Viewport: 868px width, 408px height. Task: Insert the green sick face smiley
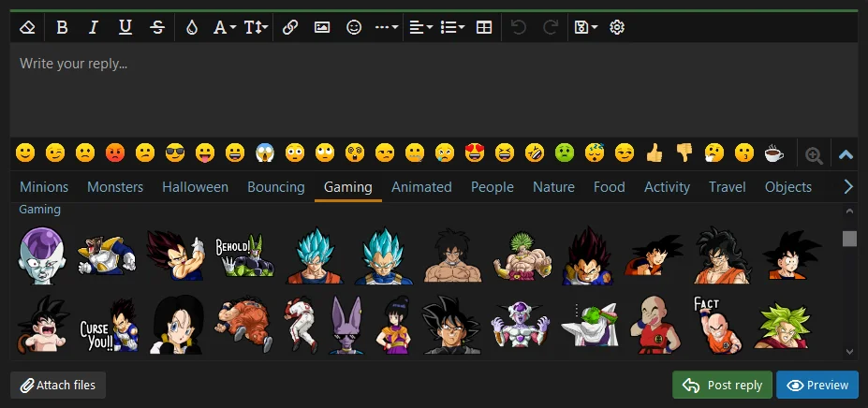[564, 153]
